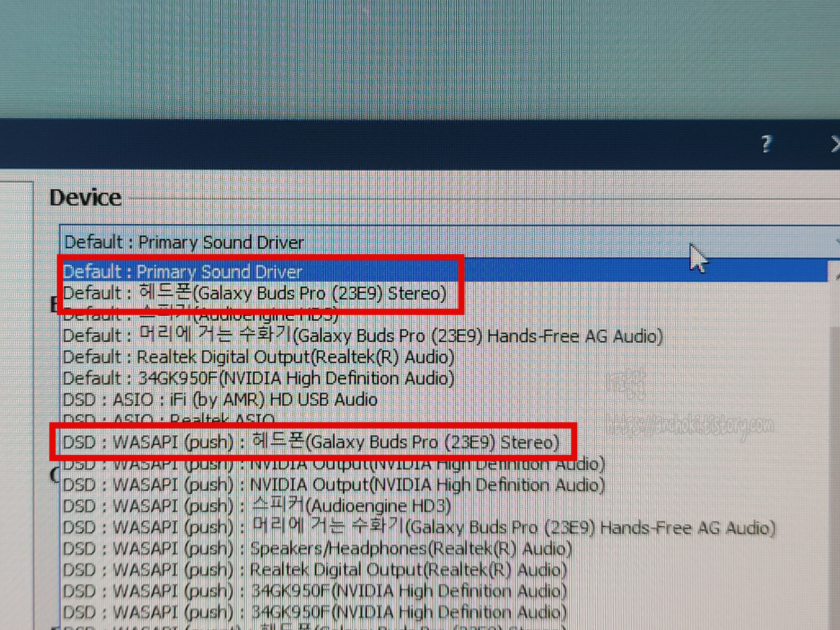This screenshot has height=630, width=840.
Task: Select highlighted "Default : Primary Sound Driver" list entry
Action: tap(444, 271)
